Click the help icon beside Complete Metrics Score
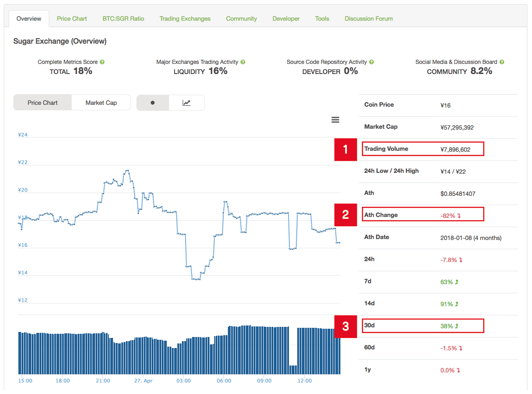This screenshot has height=394, width=532. 102,62
